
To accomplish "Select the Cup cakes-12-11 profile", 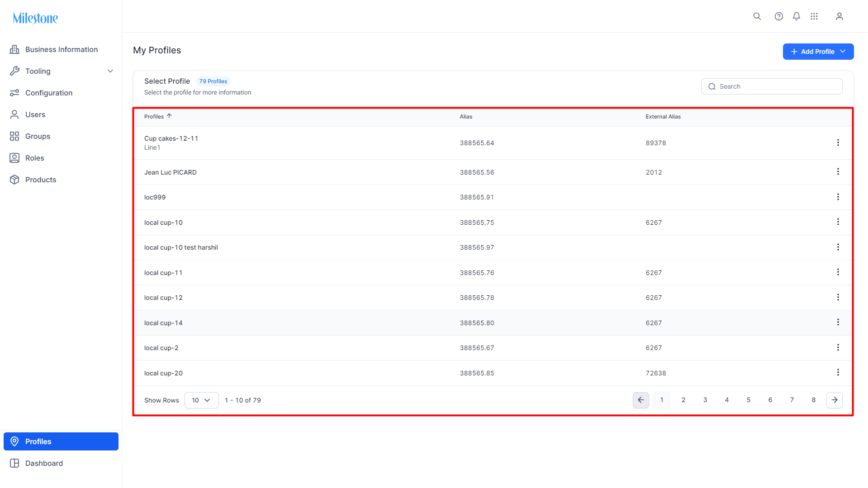I will (171, 138).
